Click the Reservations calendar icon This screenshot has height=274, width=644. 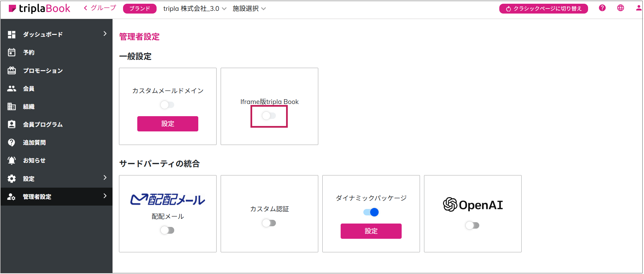[12, 52]
